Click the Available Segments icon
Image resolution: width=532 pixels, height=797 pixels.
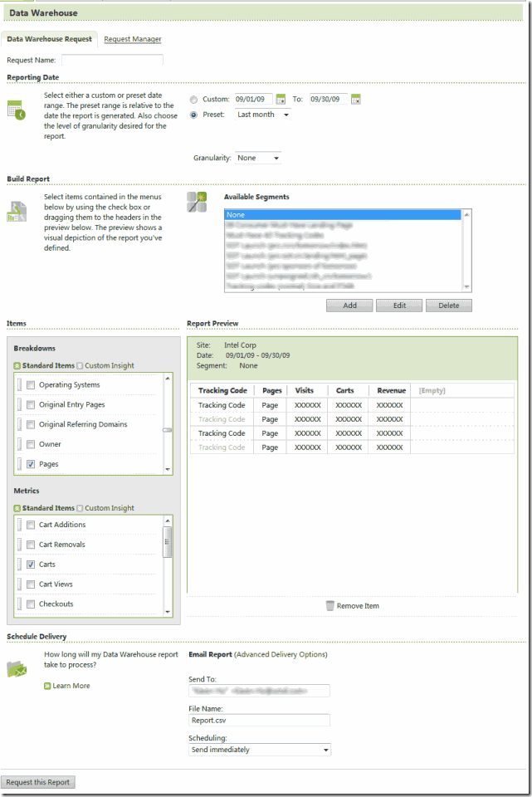[197, 202]
